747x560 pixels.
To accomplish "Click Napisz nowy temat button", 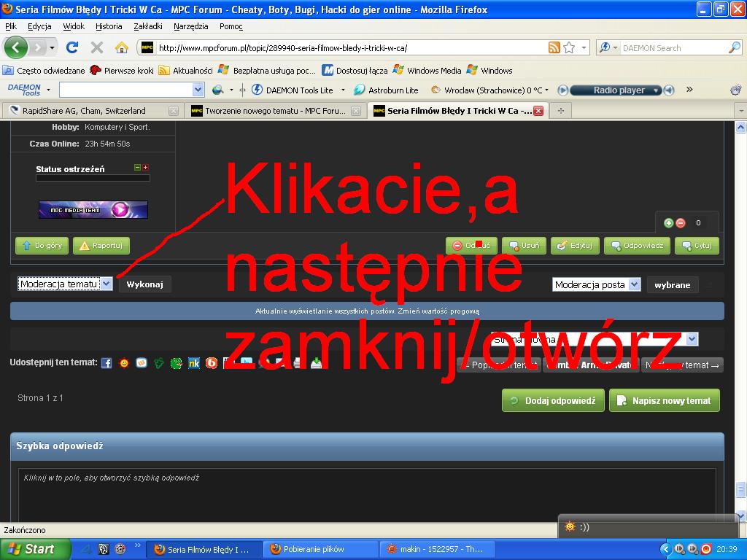I will [665, 400].
